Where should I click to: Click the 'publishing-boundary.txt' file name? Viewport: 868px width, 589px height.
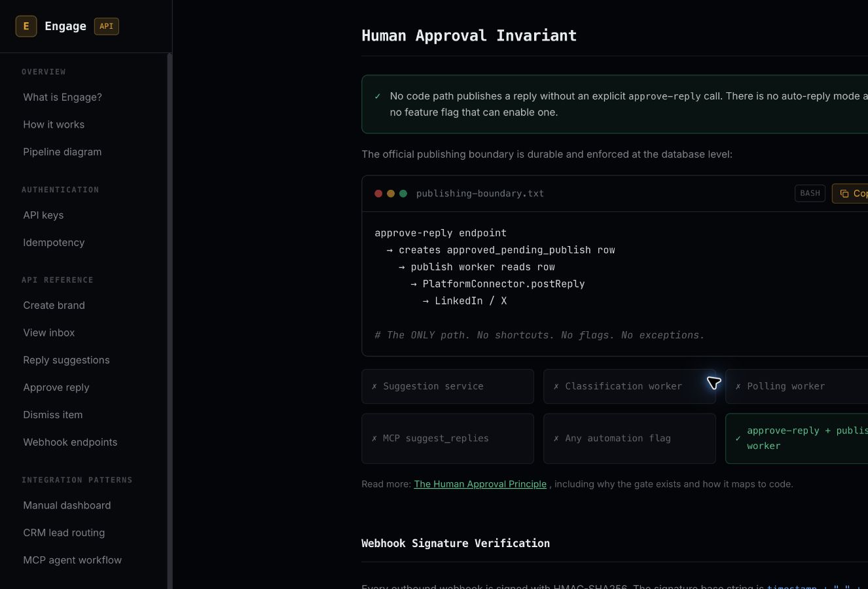click(x=480, y=193)
